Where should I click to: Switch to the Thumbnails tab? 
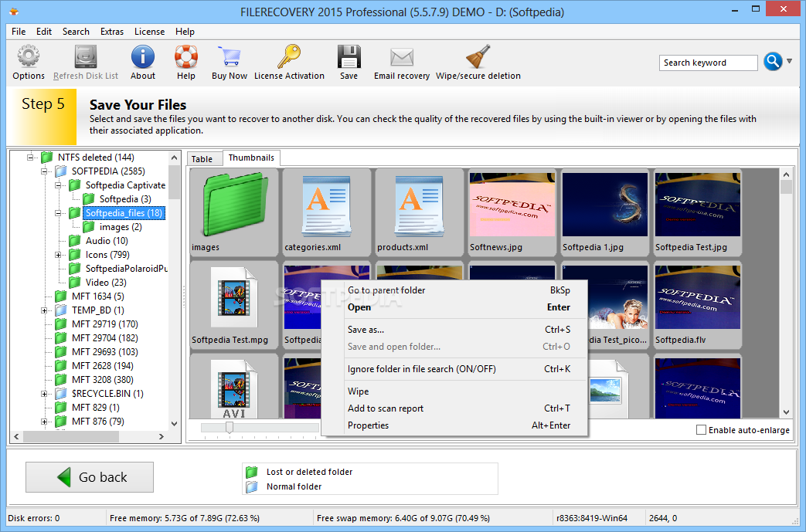pyautogui.click(x=251, y=158)
